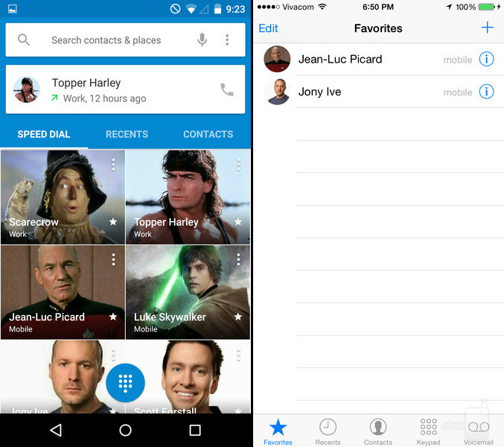The image size is (504, 447).
Task: Open Topper Harley tile's three-dot menu
Action: pos(238,165)
